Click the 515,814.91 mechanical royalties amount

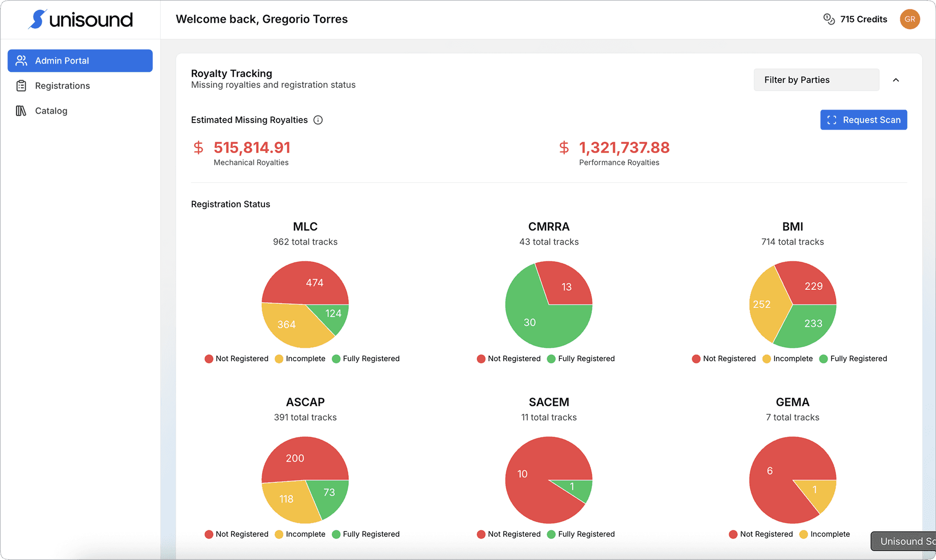point(252,148)
